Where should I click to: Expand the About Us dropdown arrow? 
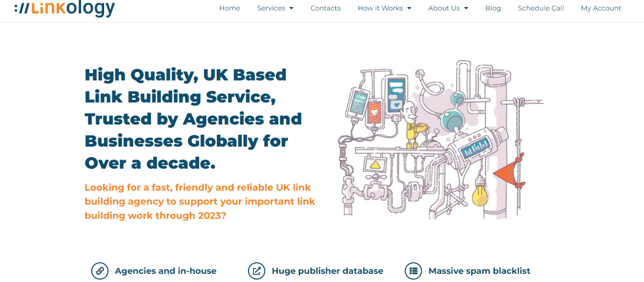466,9
